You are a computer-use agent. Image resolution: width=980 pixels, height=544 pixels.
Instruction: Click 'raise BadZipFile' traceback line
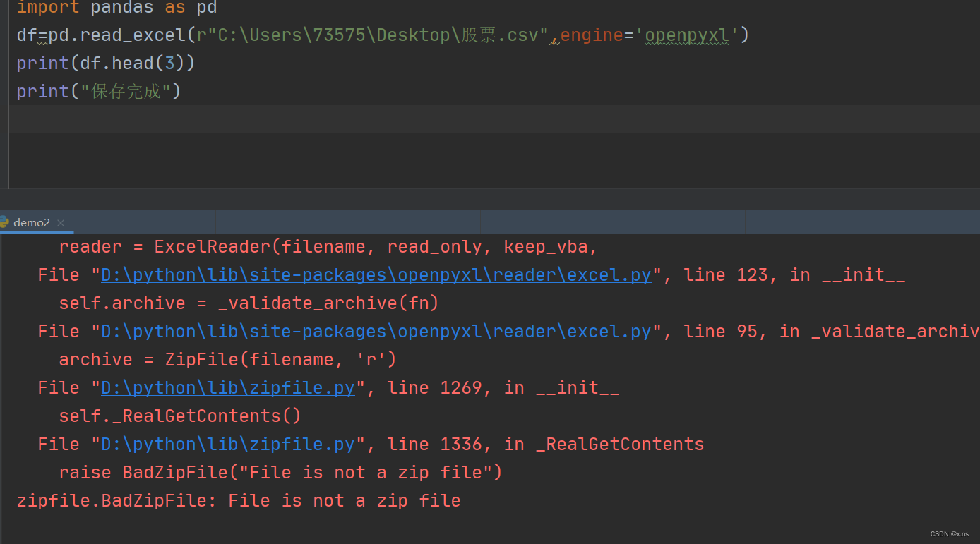tap(280, 472)
